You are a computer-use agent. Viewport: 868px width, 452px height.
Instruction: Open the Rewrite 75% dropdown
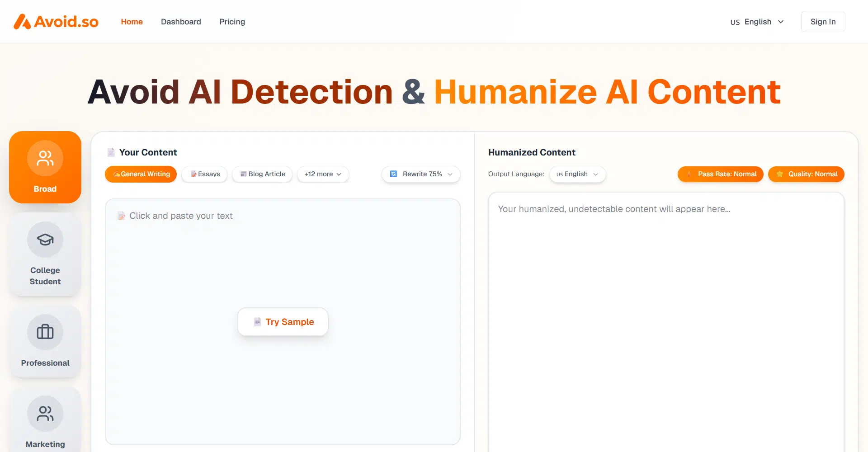point(421,174)
